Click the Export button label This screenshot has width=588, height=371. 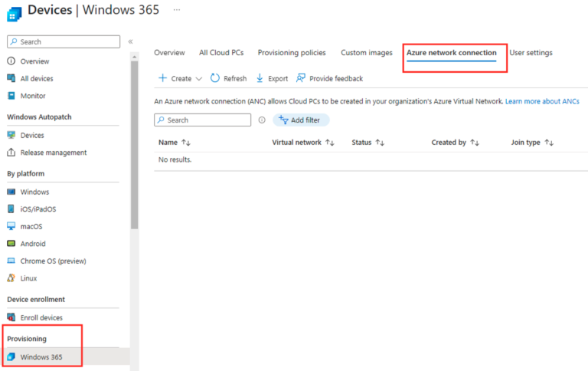pyautogui.click(x=278, y=78)
